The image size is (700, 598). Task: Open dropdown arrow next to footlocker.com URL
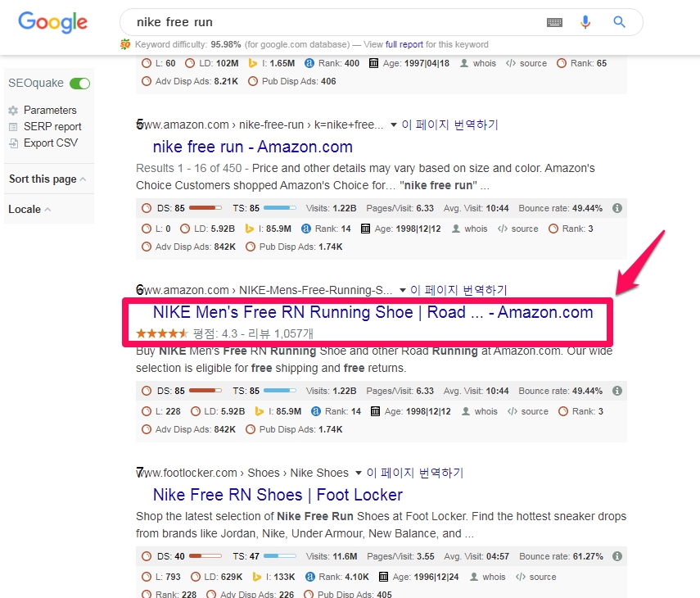(x=357, y=473)
